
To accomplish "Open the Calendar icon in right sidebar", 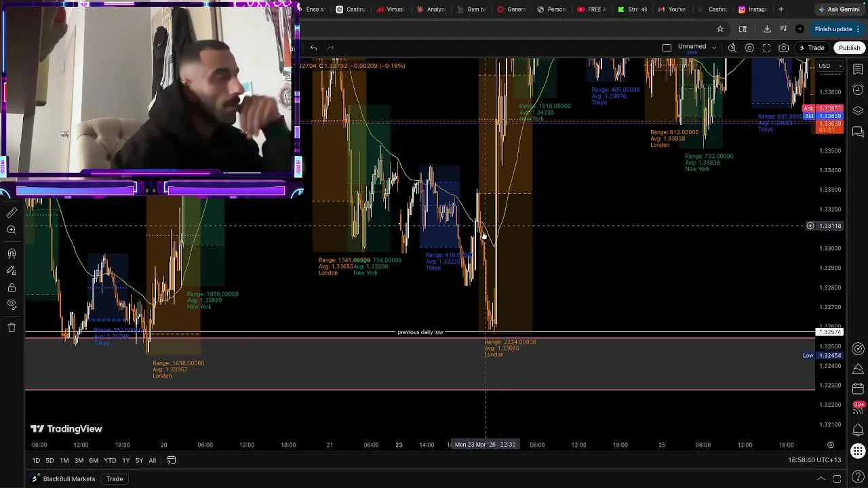I will (x=858, y=389).
